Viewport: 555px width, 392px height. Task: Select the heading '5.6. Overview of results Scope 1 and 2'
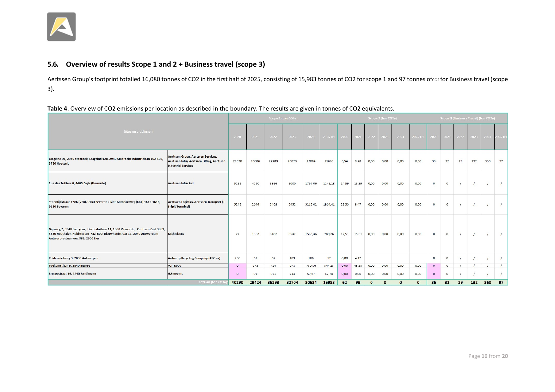pyautogui.click(x=156, y=64)
